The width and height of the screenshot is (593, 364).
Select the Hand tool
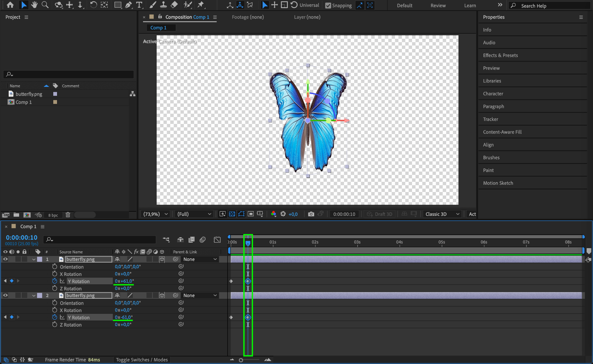point(34,5)
